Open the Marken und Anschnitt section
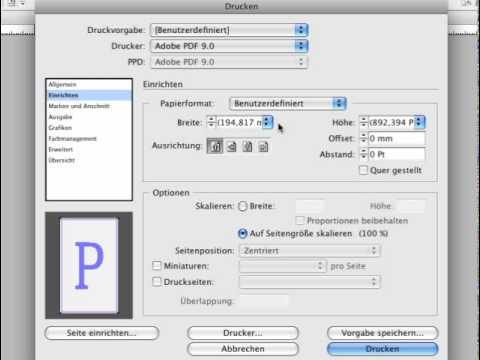Screen dimensions: 480x360 [x=89, y=106]
